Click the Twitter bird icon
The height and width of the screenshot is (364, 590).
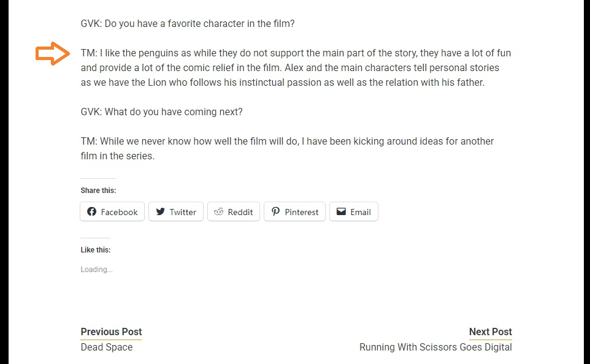[160, 211]
